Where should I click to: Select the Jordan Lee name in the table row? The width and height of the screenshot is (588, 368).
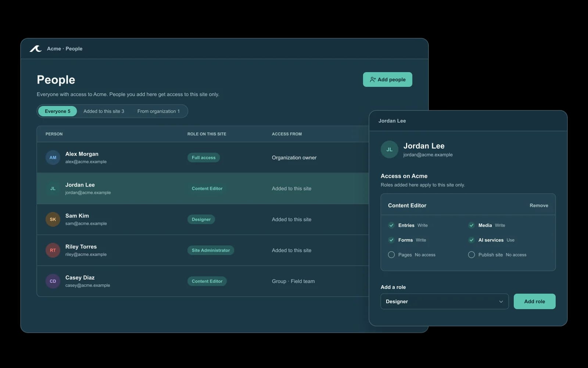click(x=80, y=185)
